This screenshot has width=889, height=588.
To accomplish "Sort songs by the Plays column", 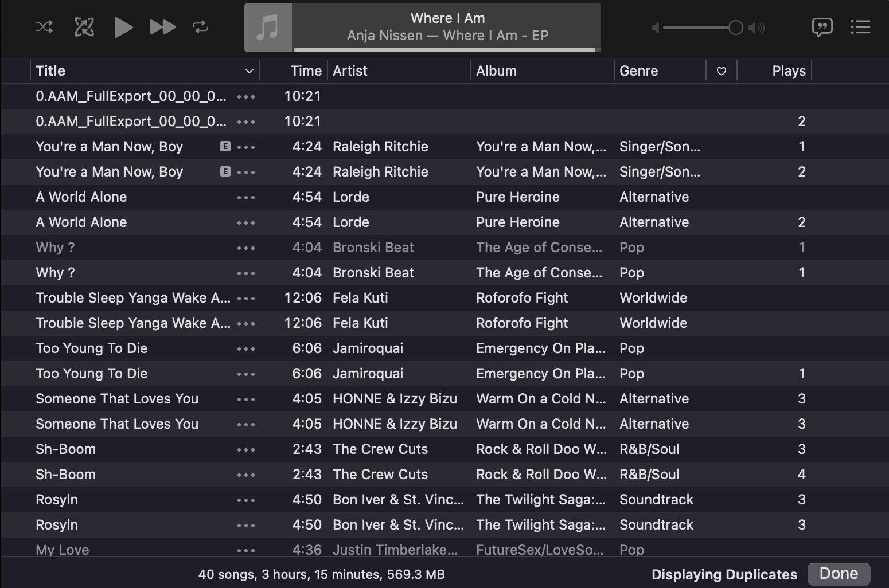I will tap(789, 71).
